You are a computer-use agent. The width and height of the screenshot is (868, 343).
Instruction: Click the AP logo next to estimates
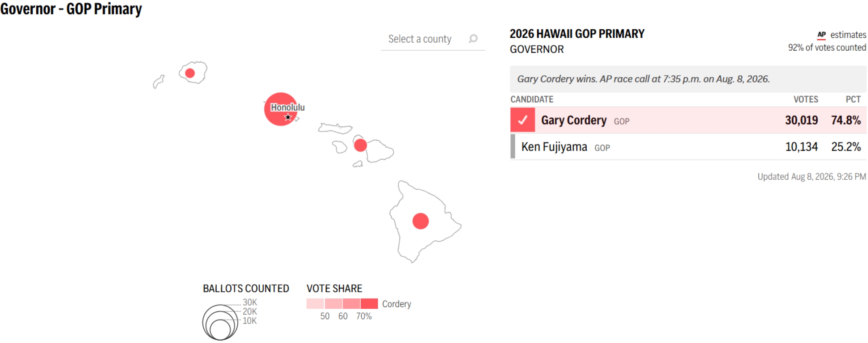[x=821, y=35]
